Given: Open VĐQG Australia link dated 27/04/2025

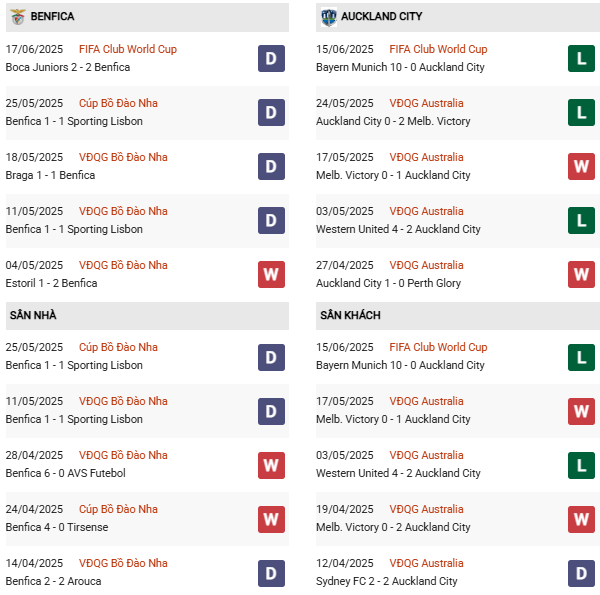Looking at the screenshot, I should click(x=427, y=265).
